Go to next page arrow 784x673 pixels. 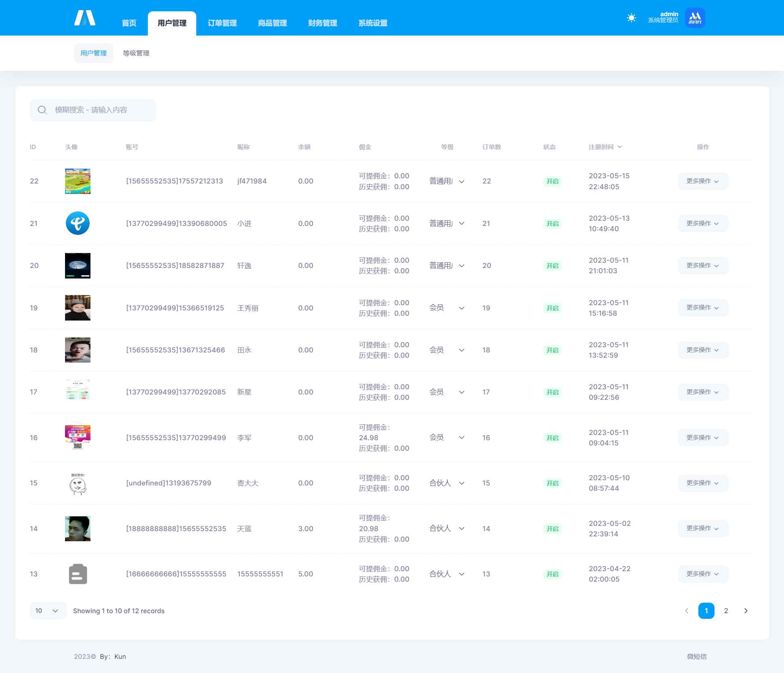[x=746, y=611]
